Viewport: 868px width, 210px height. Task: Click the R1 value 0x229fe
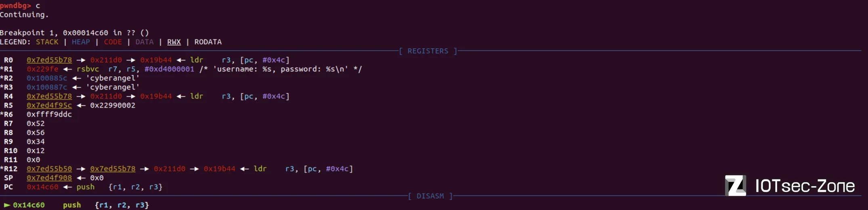pyautogui.click(x=42, y=69)
